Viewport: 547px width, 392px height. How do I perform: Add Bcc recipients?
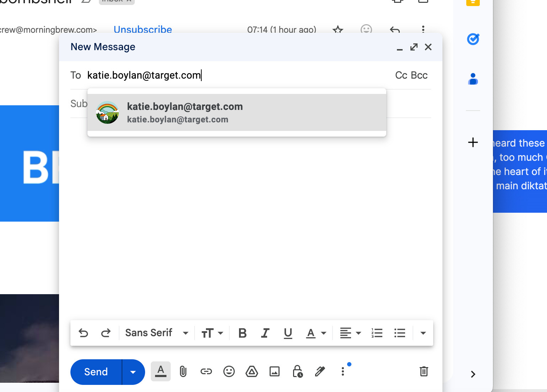[419, 75]
